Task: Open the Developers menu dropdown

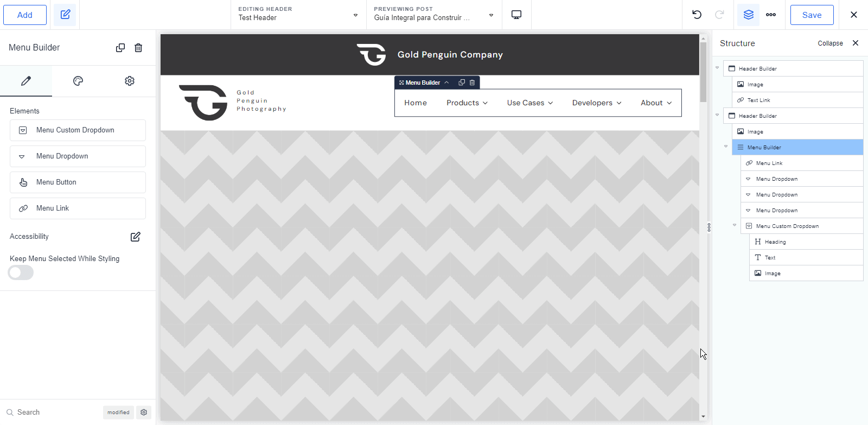Action: [597, 103]
